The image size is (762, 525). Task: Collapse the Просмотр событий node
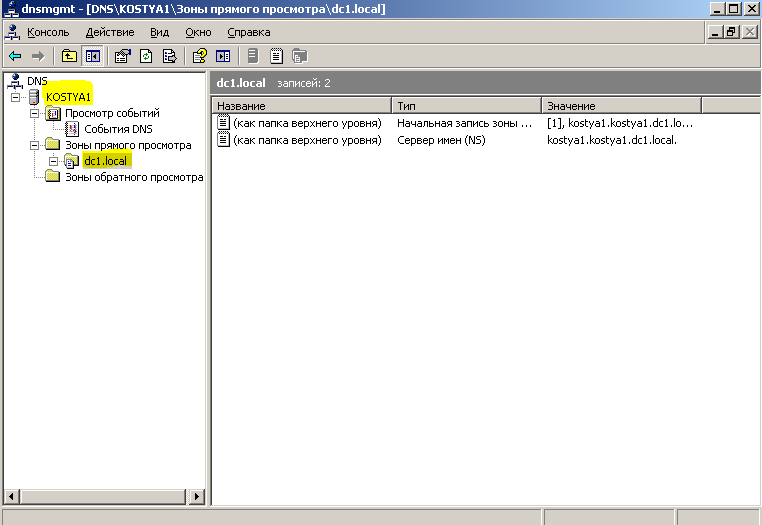(x=34, y=113)
